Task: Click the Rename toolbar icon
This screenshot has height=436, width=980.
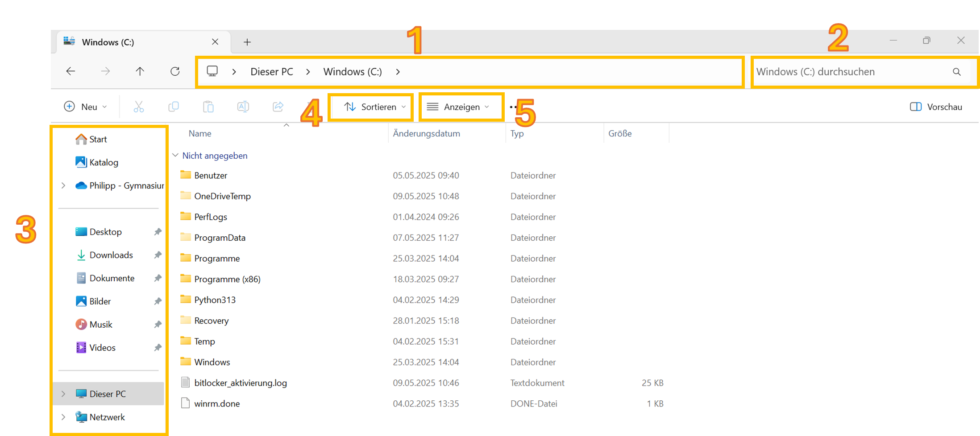Action: 243,107
